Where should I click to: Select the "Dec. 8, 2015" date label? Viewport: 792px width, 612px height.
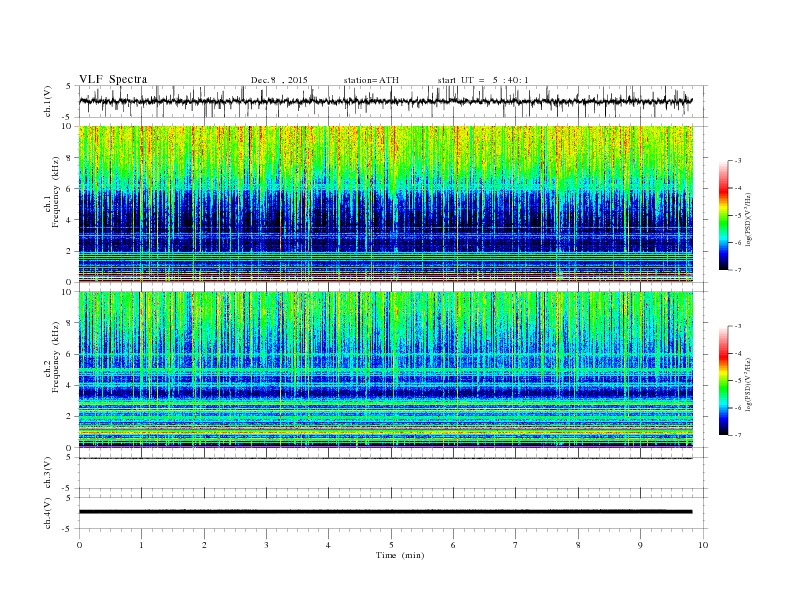tap(279, 80)
